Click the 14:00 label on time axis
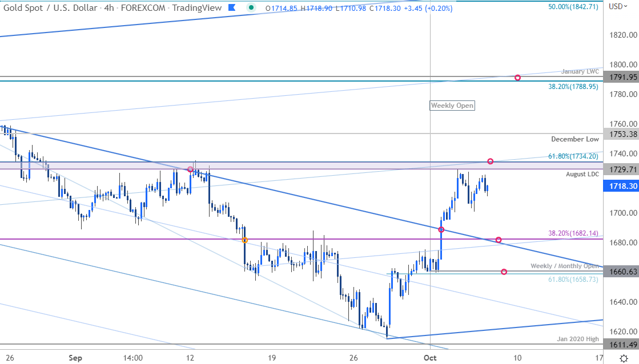Screen dimensions: 639x364 133,358
